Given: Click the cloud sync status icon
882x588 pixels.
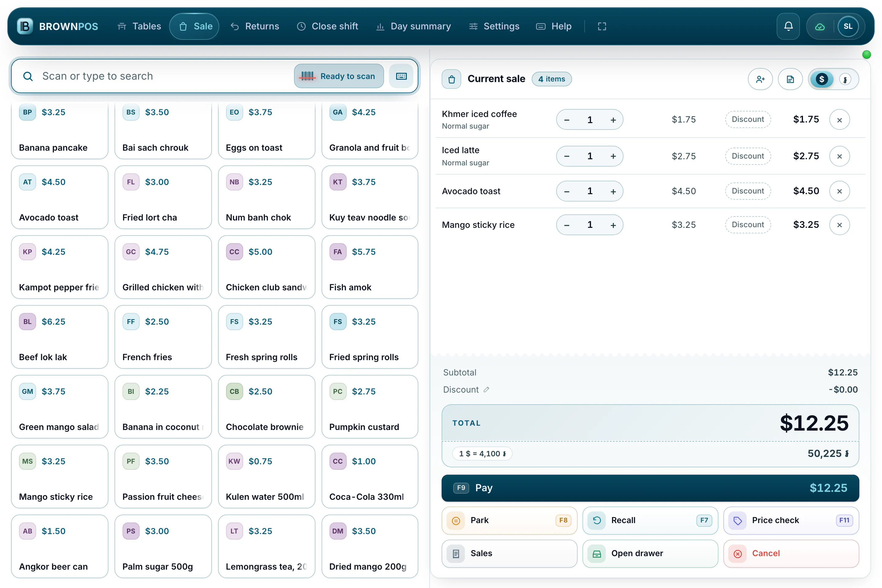Looking at the screenshot, I should tap(820, 26).
